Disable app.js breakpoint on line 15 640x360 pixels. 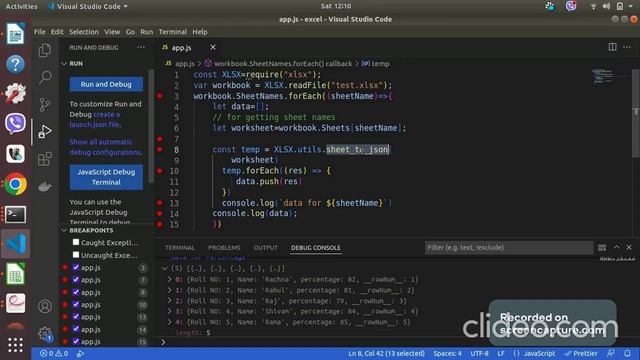(76, 341)
